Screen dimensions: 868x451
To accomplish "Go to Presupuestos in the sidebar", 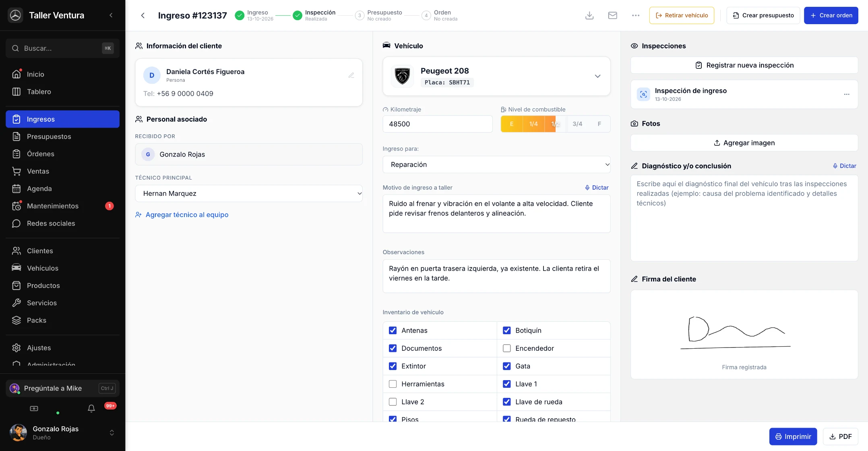I will coord(62,137).
